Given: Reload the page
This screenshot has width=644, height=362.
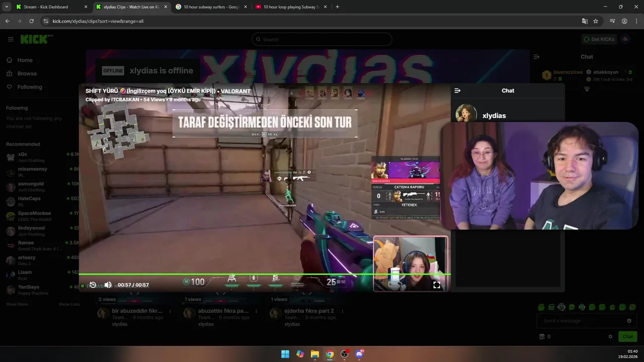Looking at the screenshot, I should pos(31,21).
